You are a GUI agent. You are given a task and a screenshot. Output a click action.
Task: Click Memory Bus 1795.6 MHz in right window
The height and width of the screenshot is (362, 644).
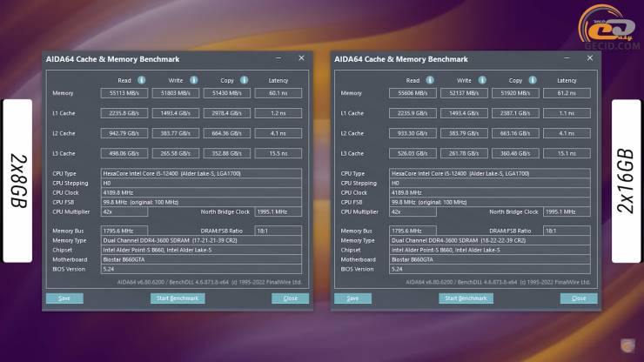pyautogui.click(x=413, y=231)
